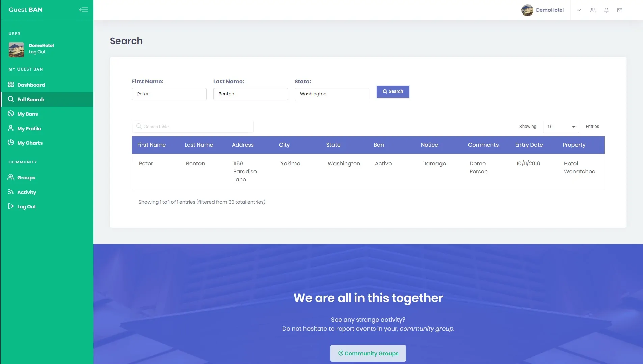The width and height of the screenshot is (643, 364).
Task: Focus the First Name input field
Action: click(x=169, y=94)
